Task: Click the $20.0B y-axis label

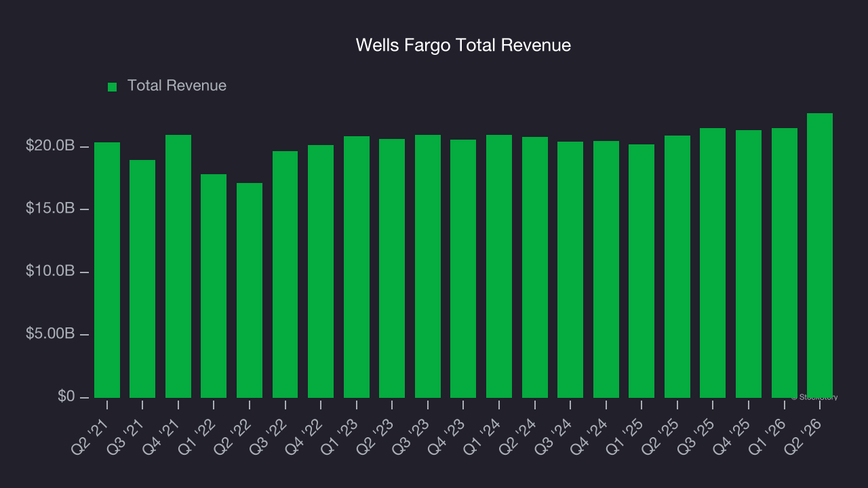Action: (x=50, y=146)
